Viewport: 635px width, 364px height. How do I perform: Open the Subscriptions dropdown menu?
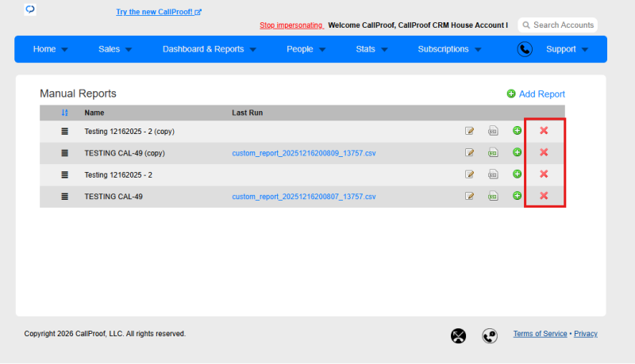click(449, 49)
